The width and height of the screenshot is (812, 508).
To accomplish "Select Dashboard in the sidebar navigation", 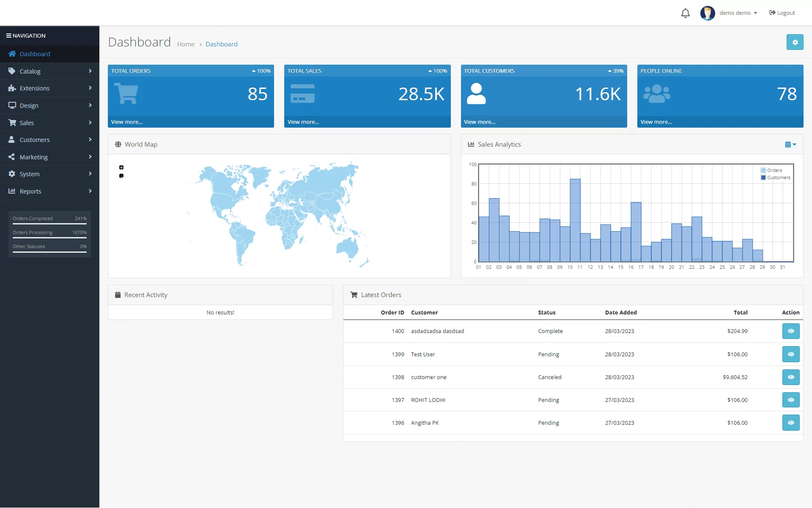I will (x=49, y=54).
